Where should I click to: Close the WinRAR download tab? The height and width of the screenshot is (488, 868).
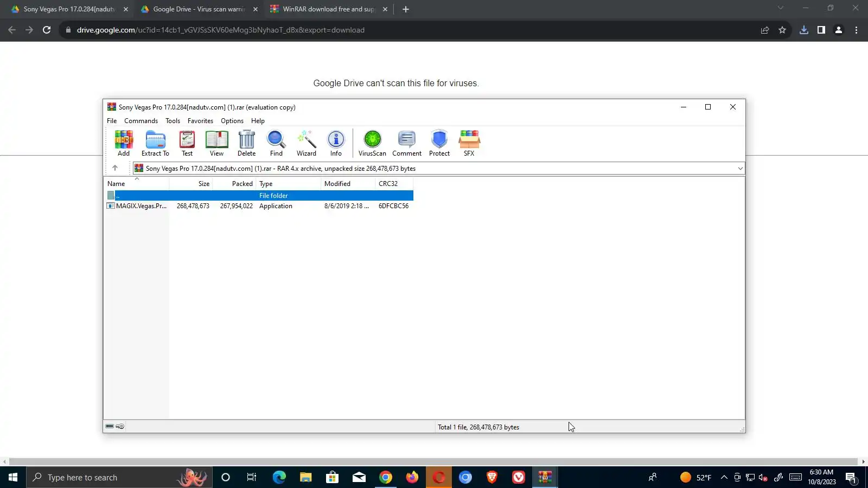pyautogui.click(x=385, y=9)
